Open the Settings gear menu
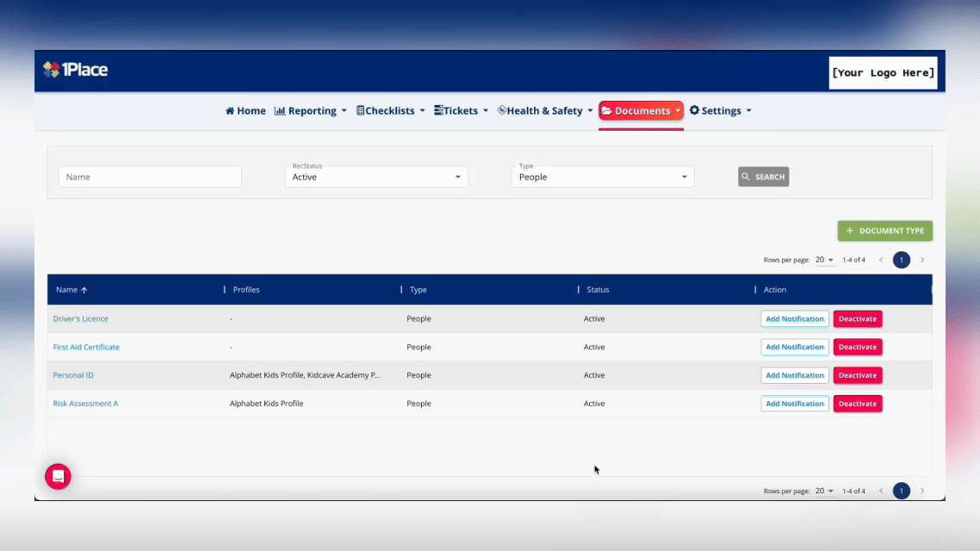Image resolution: width=980 pixels, height=551 pixels. click(x=721, y=111)
